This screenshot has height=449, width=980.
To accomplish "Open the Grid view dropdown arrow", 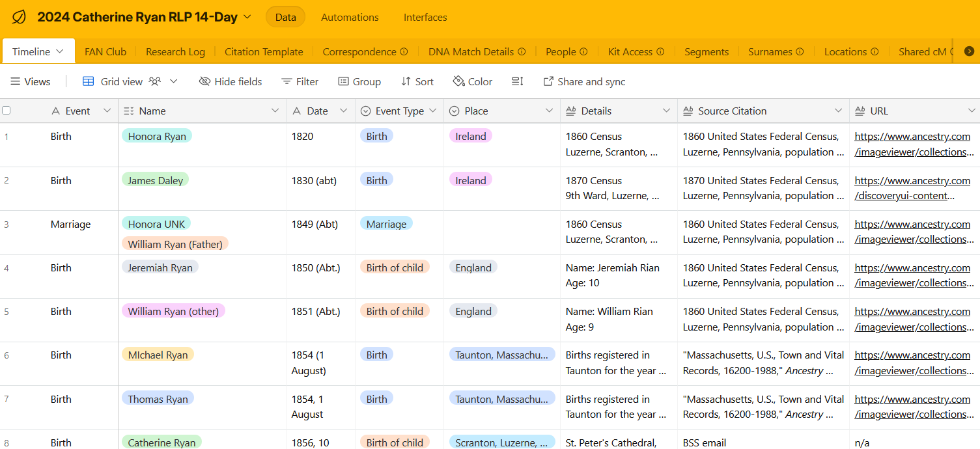I will [174, 81].
